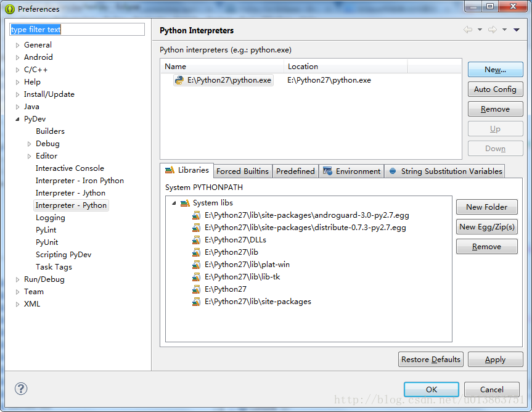
Task: Click the Cancel button
Action: tap(492, 389)
